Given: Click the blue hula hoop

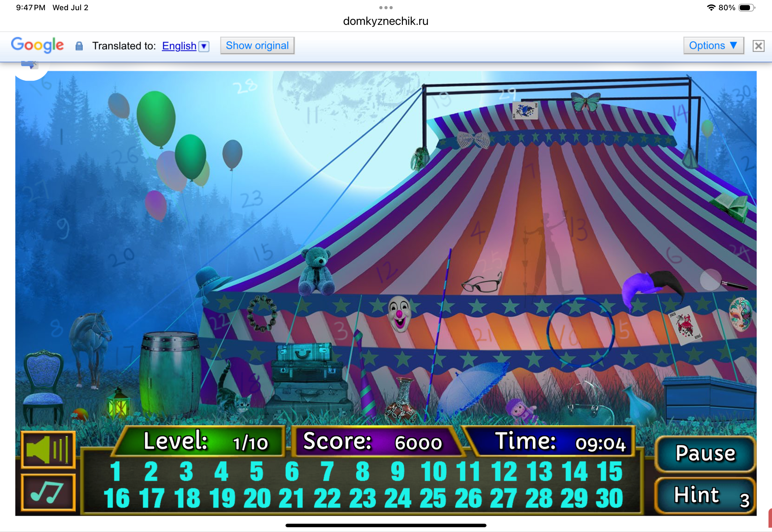Looking at the screenshot, I should pos(580,332).
